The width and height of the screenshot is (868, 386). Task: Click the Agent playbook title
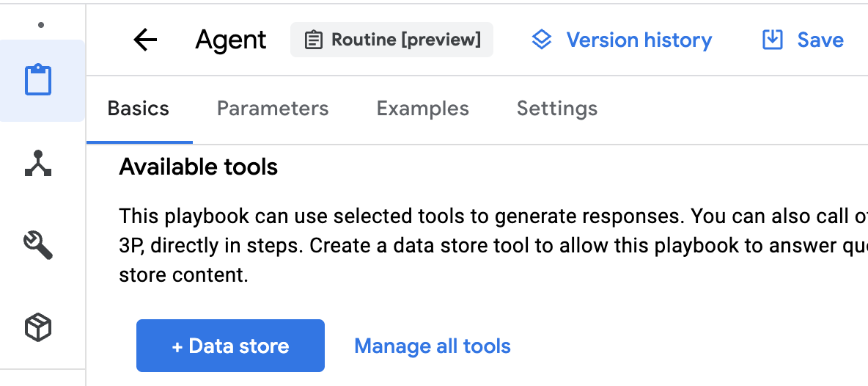click(x=231, y=40)
